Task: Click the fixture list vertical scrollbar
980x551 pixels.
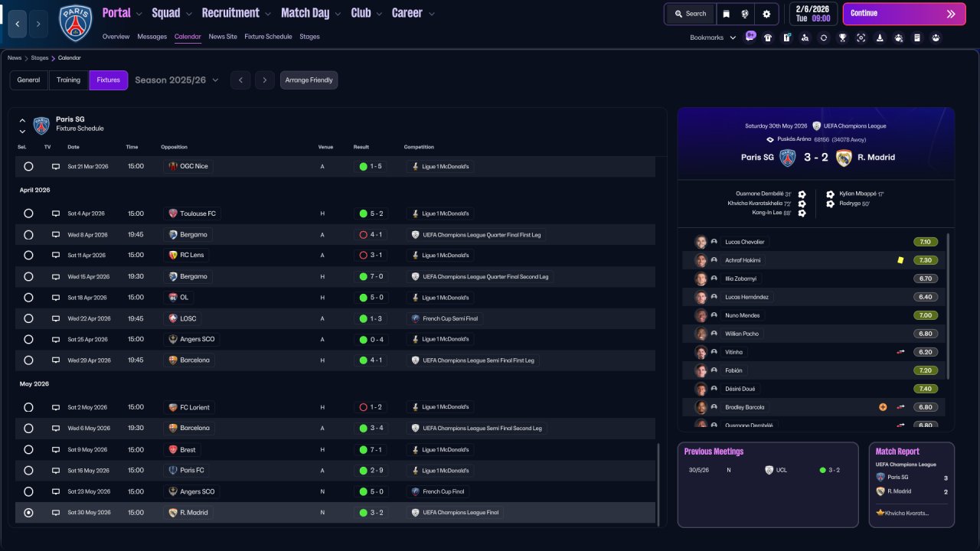Action: (658, 484)
